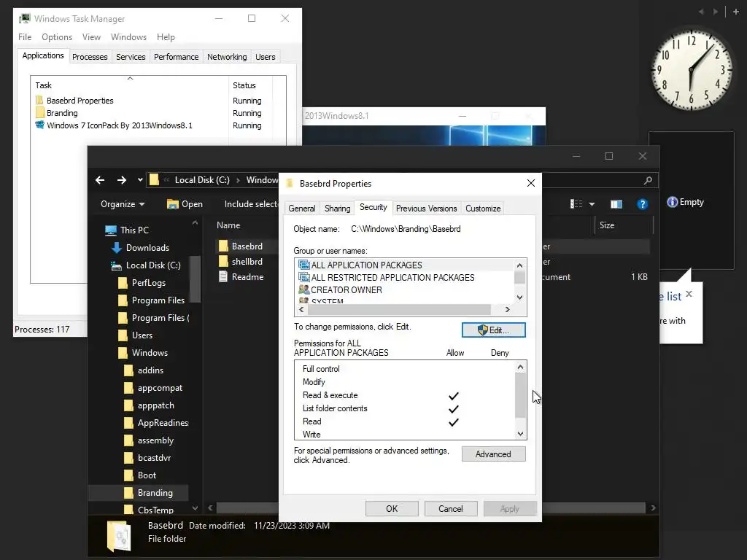Click the Size column header
The image size is (747, 560).
606,225
